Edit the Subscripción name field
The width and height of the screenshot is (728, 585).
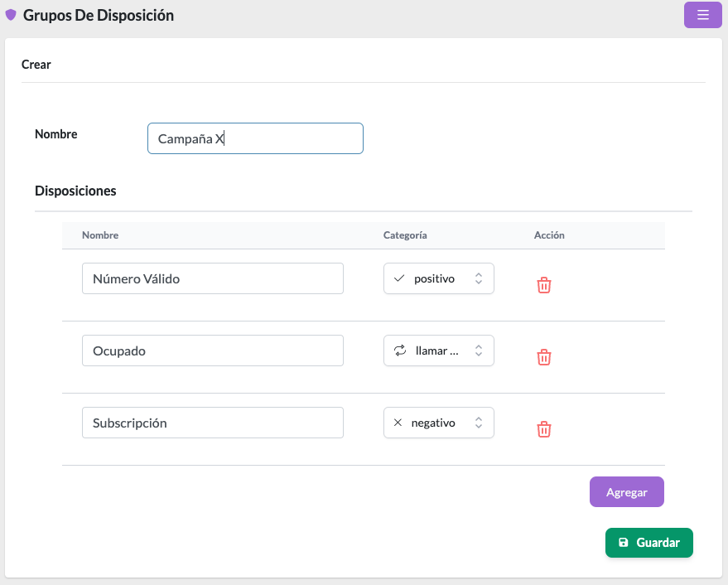tap(213, 423)
